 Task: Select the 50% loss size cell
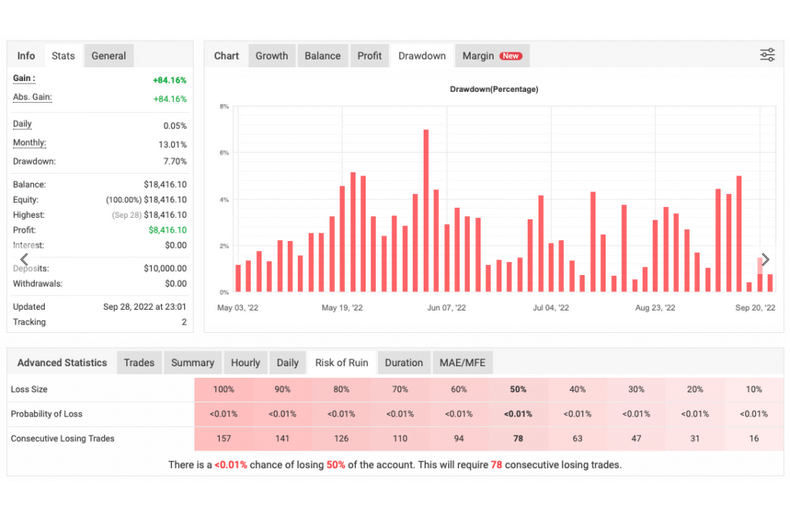click(x=518, y=389)
